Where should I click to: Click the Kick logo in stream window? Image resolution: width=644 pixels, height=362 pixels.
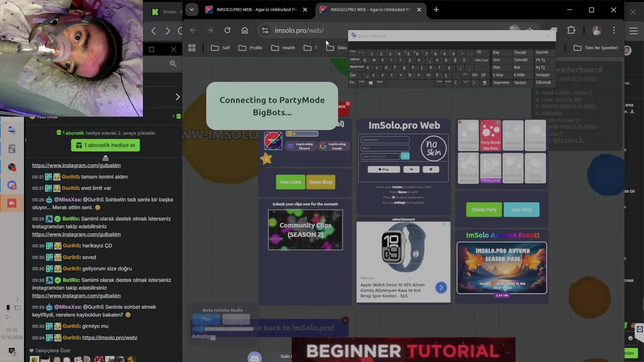tap(155, 12)
